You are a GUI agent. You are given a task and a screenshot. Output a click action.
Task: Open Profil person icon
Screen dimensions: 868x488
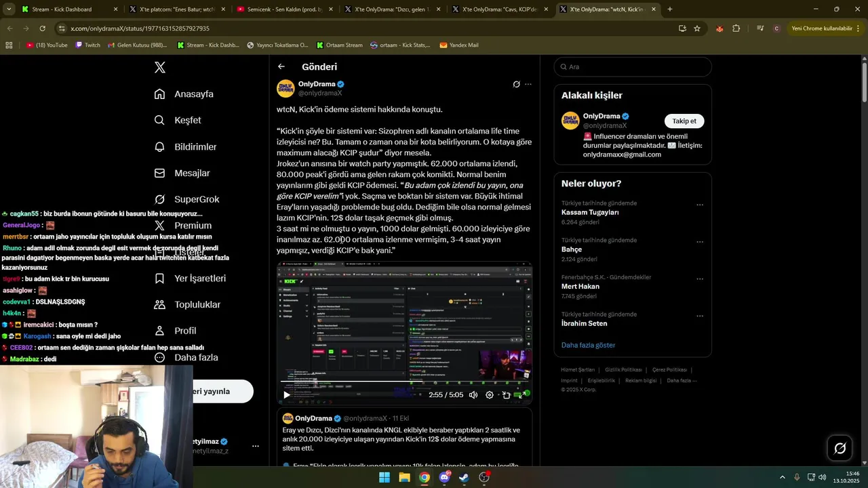(159, 331)
